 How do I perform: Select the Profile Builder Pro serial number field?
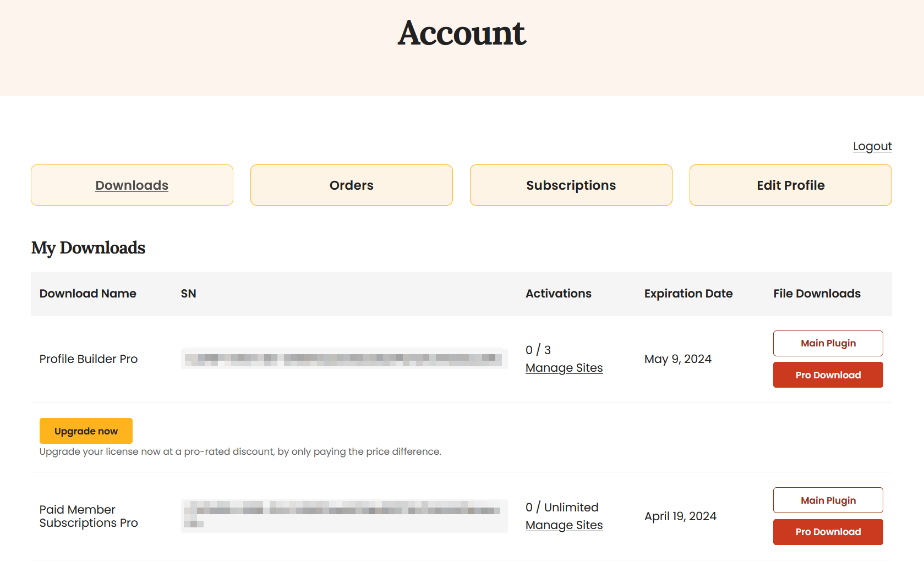[345, 359]
